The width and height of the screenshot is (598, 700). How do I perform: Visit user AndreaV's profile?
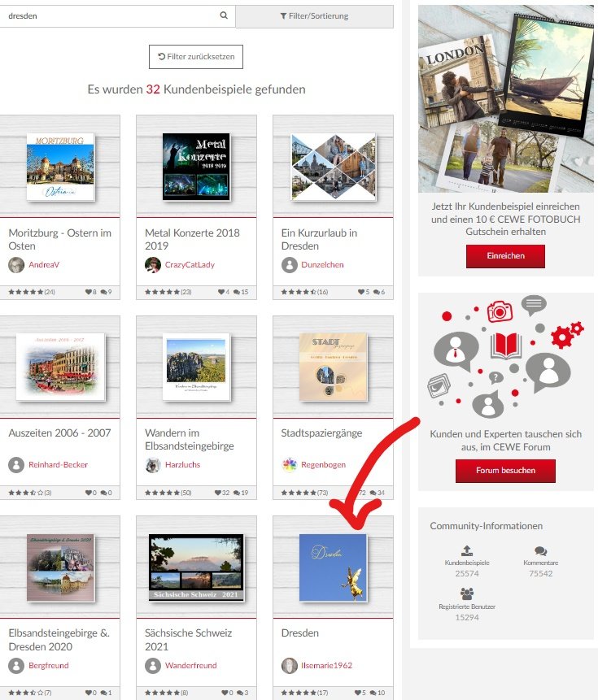tap(44, 265)
